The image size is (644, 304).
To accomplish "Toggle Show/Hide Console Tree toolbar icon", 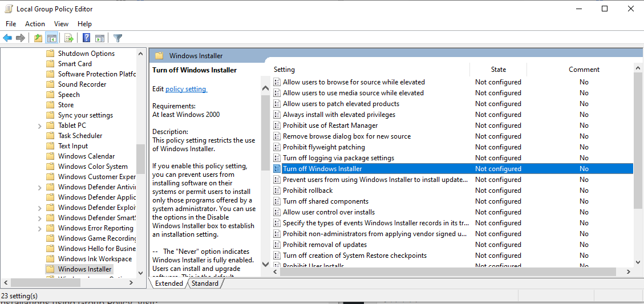I will point(51,38).
